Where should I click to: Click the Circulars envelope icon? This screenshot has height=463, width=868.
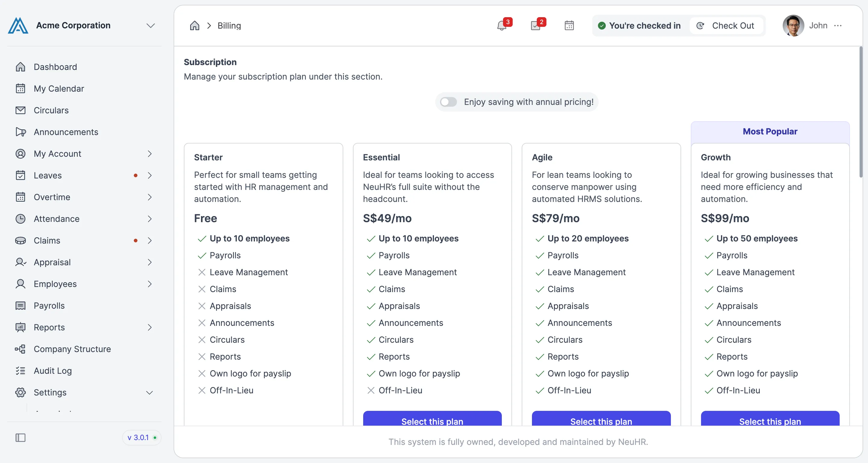pyautogui.click(x=20, y=110)
